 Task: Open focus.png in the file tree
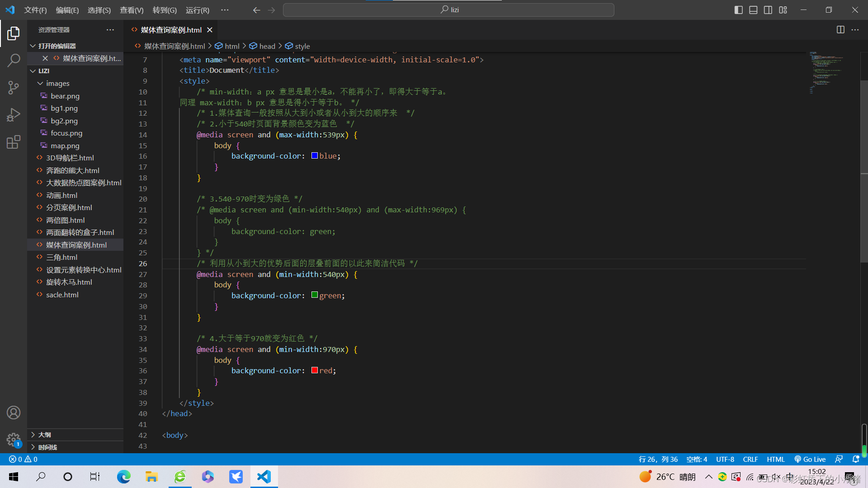[75, 133]
